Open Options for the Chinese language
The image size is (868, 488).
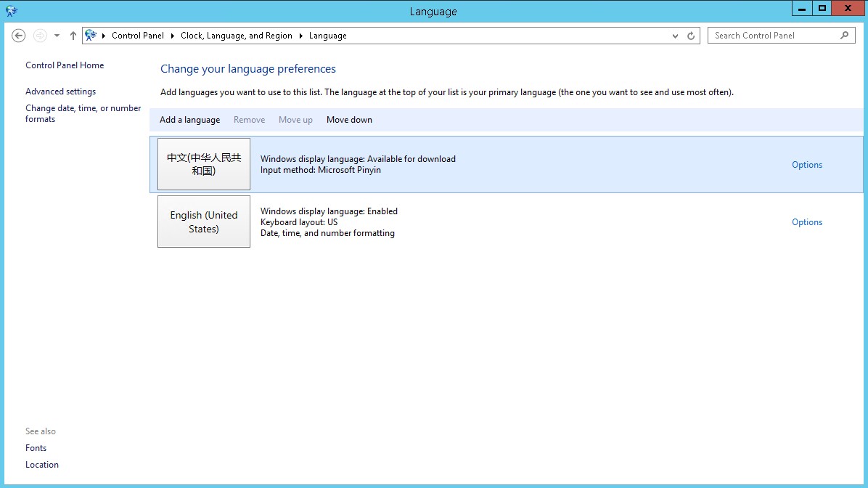[x=806, y=165]
